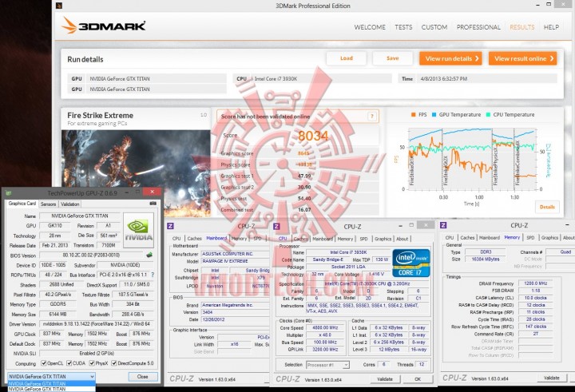Toggle the OpenCL checkbox in GPU-Z
The image size is (575, 392).
[x=44, y=363]
